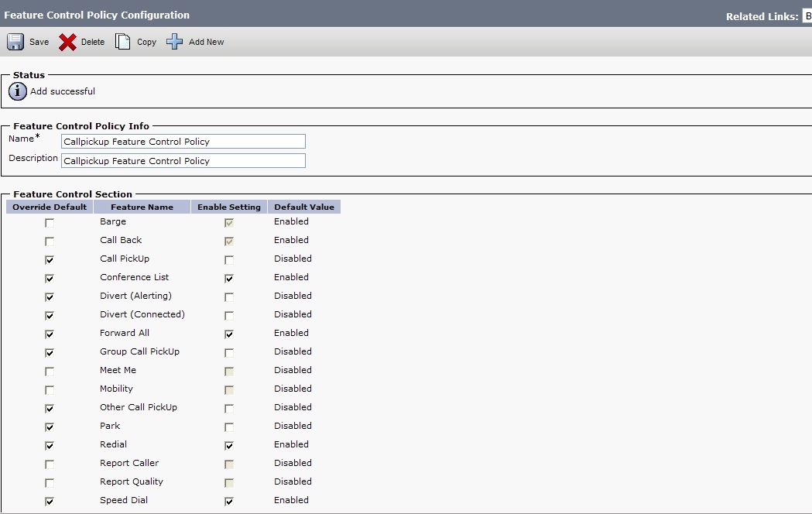Click the Save floppy disk icon

coord(15,42)
